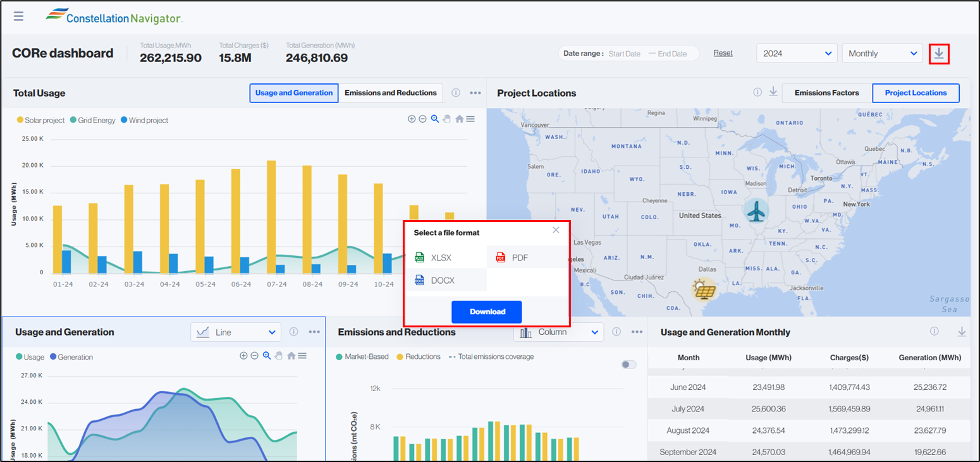
Task: Switch to the Emissions Factors tab
Action: pyautogui.click(x=827, y=93)
